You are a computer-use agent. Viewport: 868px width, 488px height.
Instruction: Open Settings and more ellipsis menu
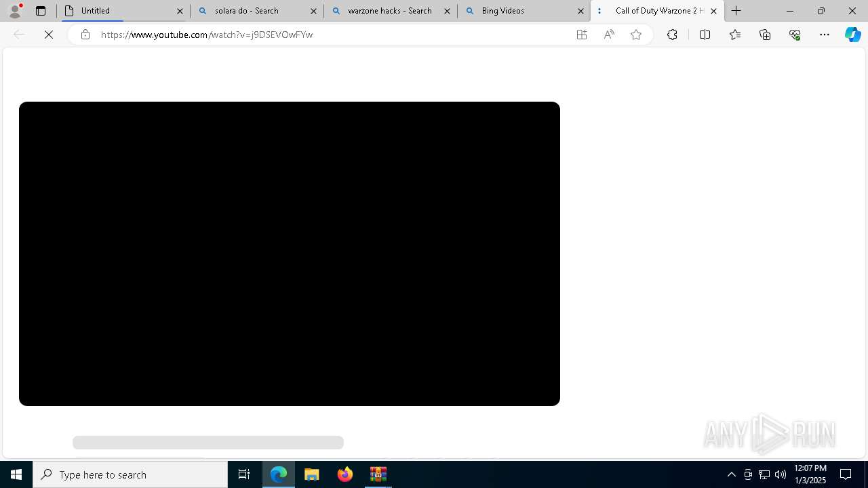[825, 35]
